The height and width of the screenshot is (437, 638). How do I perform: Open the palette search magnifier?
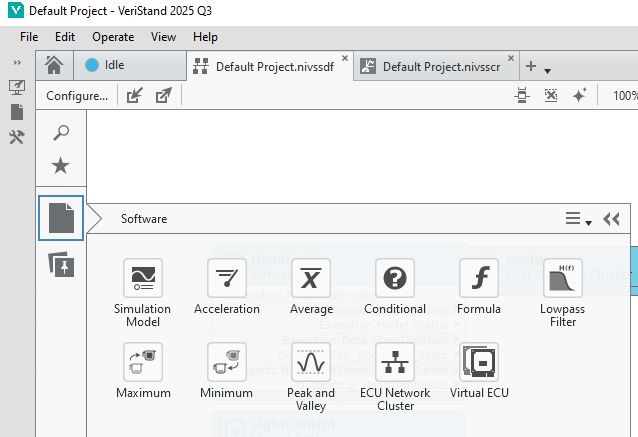coord(61,133)
